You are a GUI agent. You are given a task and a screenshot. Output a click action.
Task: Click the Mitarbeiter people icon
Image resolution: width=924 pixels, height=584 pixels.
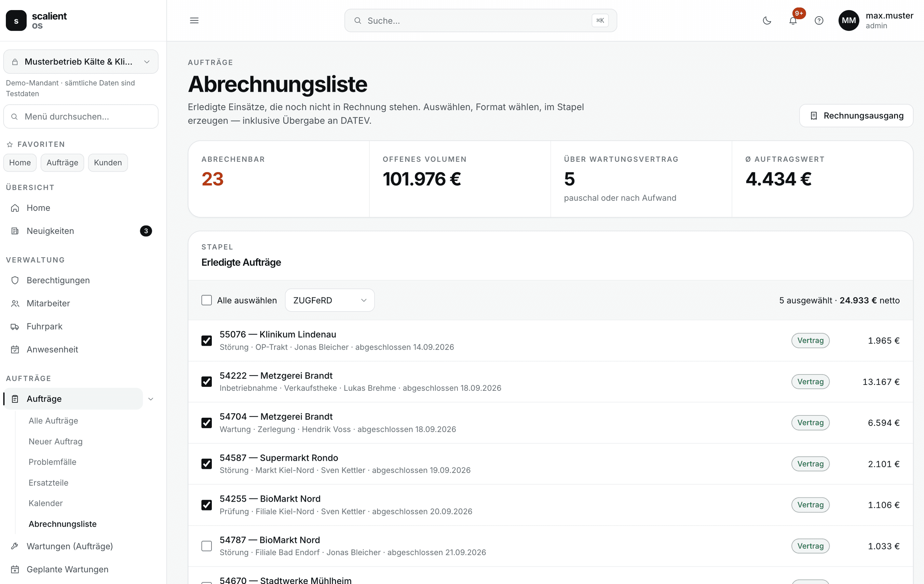pos(15,303)
